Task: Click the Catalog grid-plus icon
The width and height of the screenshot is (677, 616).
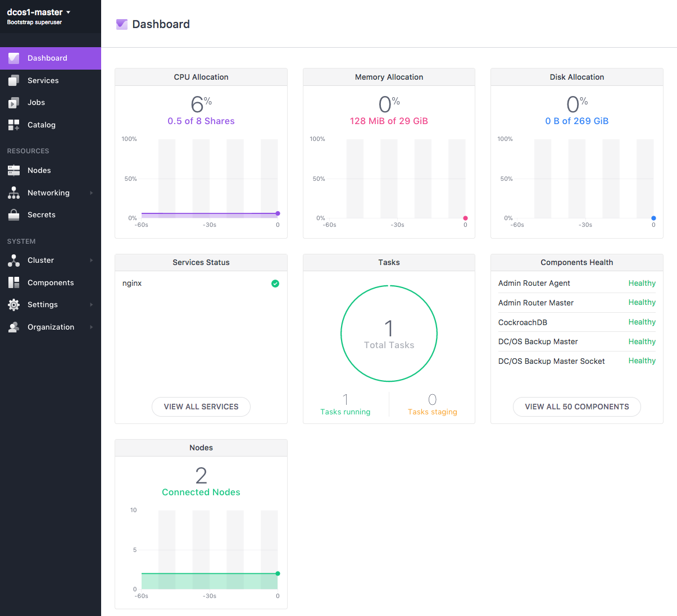Action: pos(14,125)
